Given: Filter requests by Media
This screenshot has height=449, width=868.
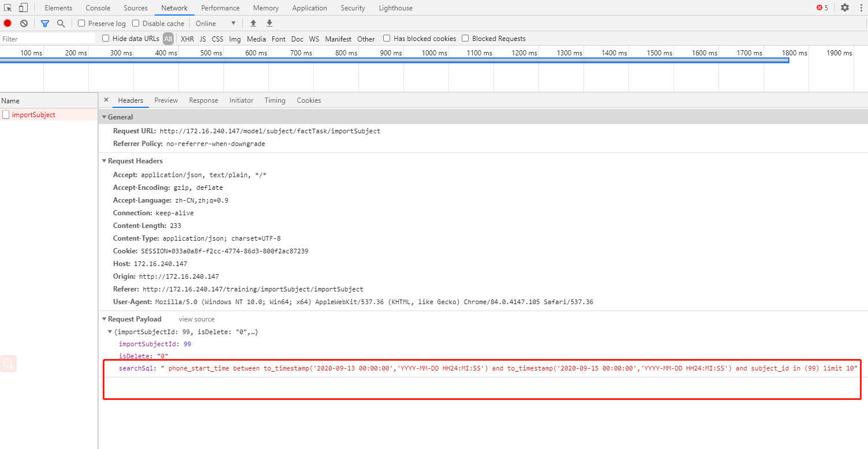Looking at the screenshot, I should (256, 39).
